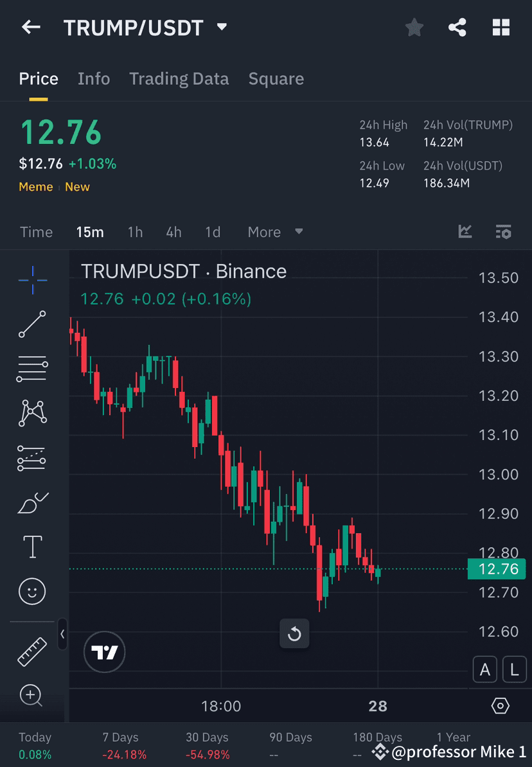
Task: Select the measure ruler tool
Action: [x=32, y=650]
